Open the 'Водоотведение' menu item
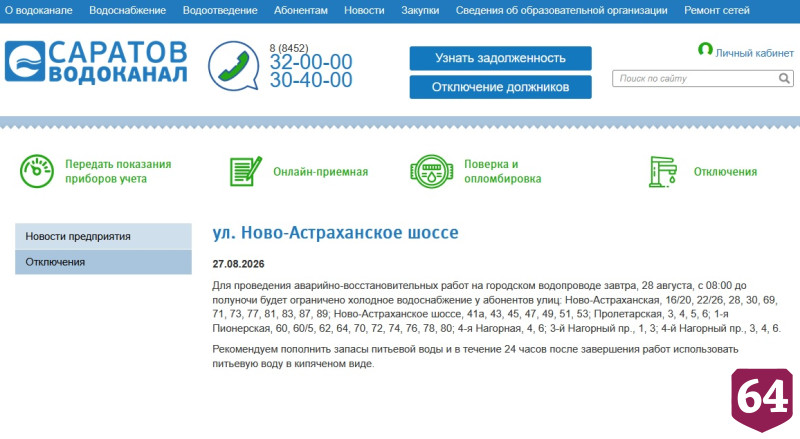800x439 pixels. point(220,10)
